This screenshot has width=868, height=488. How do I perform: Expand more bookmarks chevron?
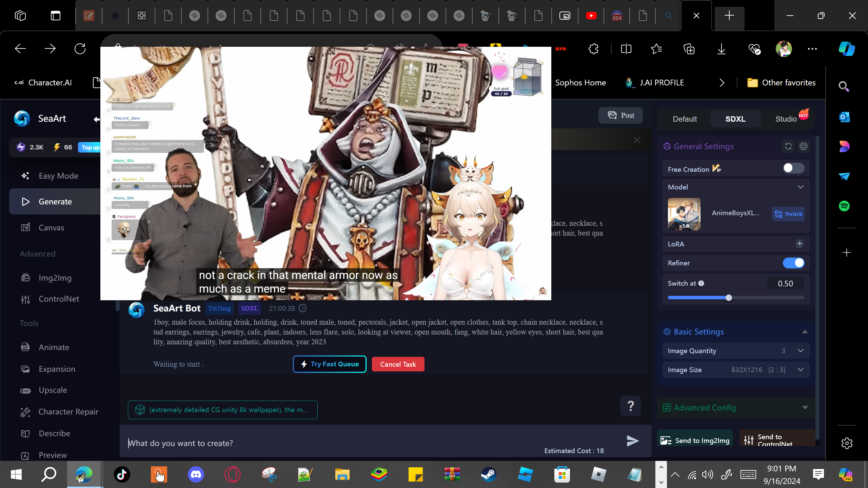click(722, 83)
